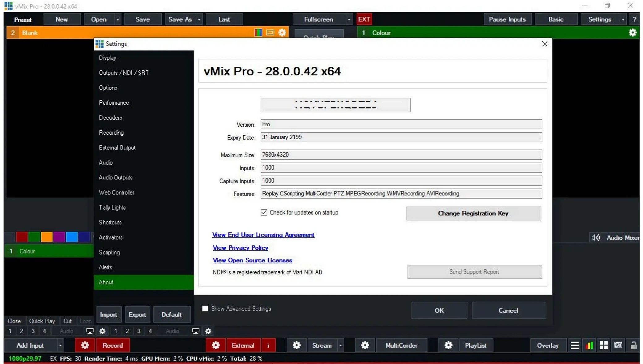Click the Import settings button
643x364 pixels.
coord(109,314)
